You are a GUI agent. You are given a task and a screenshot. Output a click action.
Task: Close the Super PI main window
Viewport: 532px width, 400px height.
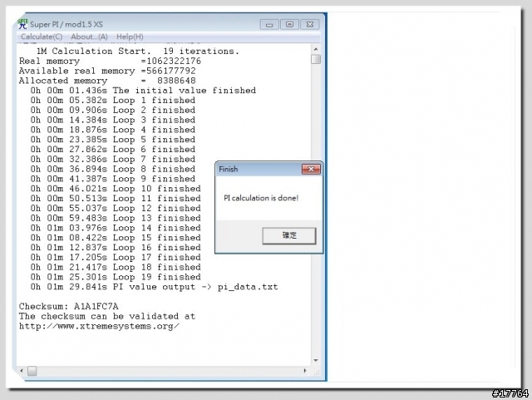click(309, 24)
